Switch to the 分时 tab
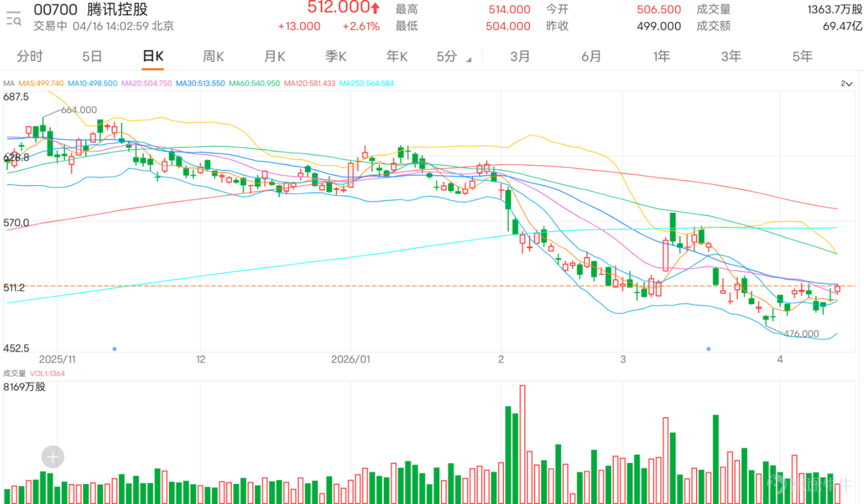The width and height of the screenshot is (864, 504). point(30,56)
